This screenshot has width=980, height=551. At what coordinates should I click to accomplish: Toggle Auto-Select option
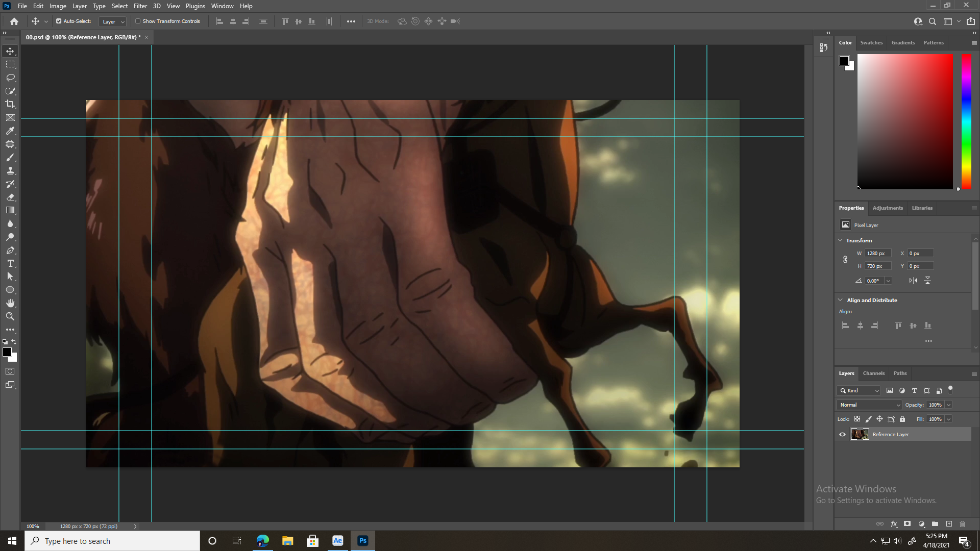(58, 21)
